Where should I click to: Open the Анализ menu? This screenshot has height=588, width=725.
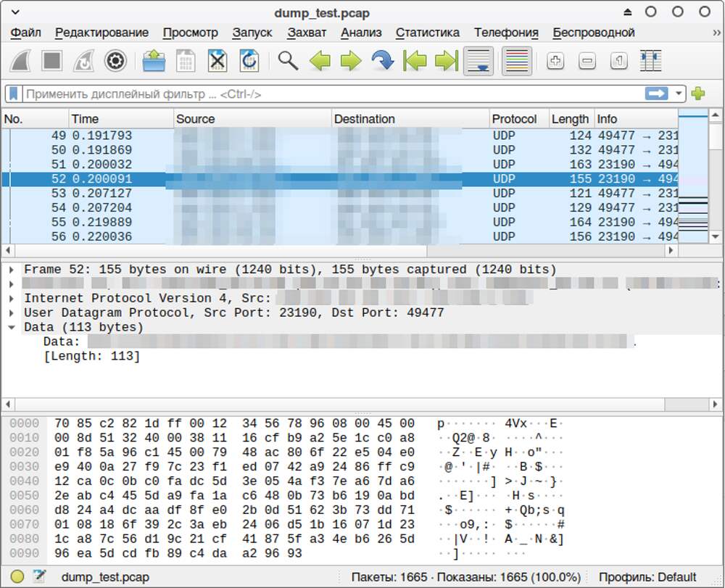360,33
